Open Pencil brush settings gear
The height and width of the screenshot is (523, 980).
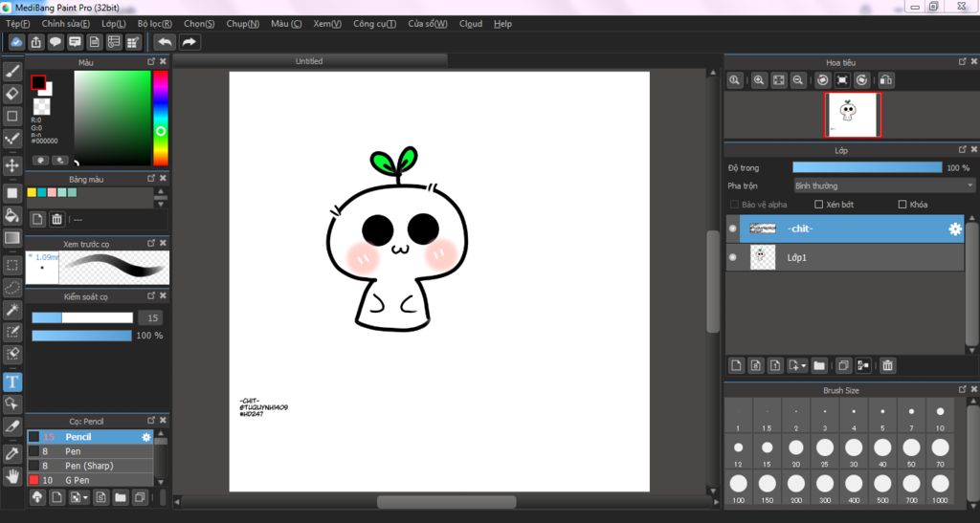(x=146, y=437)
